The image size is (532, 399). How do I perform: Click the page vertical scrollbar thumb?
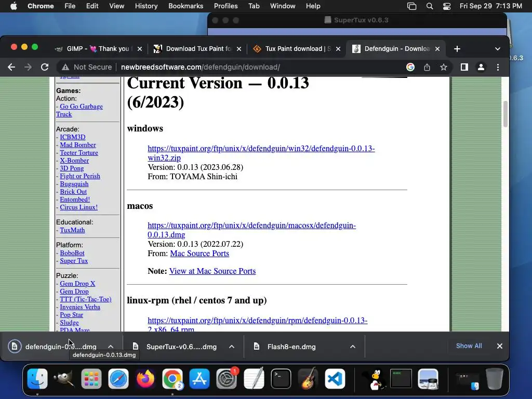[x=505, y=114]
